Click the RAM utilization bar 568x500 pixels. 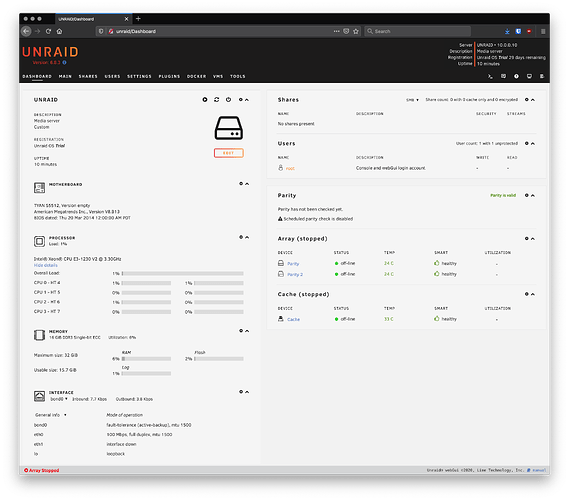click(x=146, y=359)
